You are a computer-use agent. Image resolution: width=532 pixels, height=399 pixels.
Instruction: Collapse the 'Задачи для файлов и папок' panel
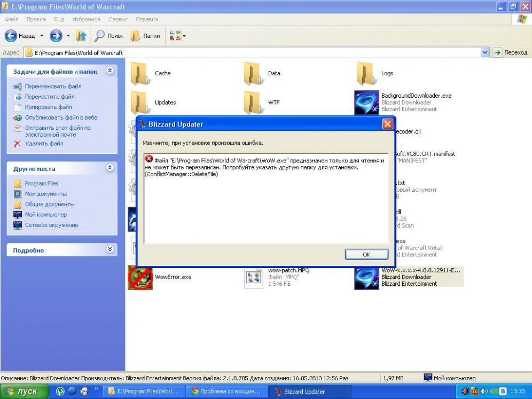pos(109,71)
